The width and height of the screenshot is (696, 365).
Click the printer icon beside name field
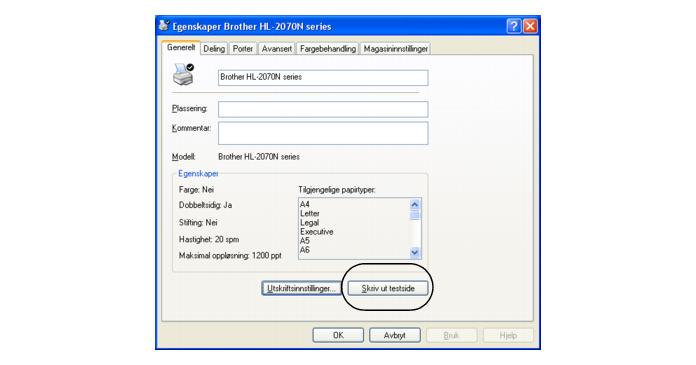pos(183,74)
